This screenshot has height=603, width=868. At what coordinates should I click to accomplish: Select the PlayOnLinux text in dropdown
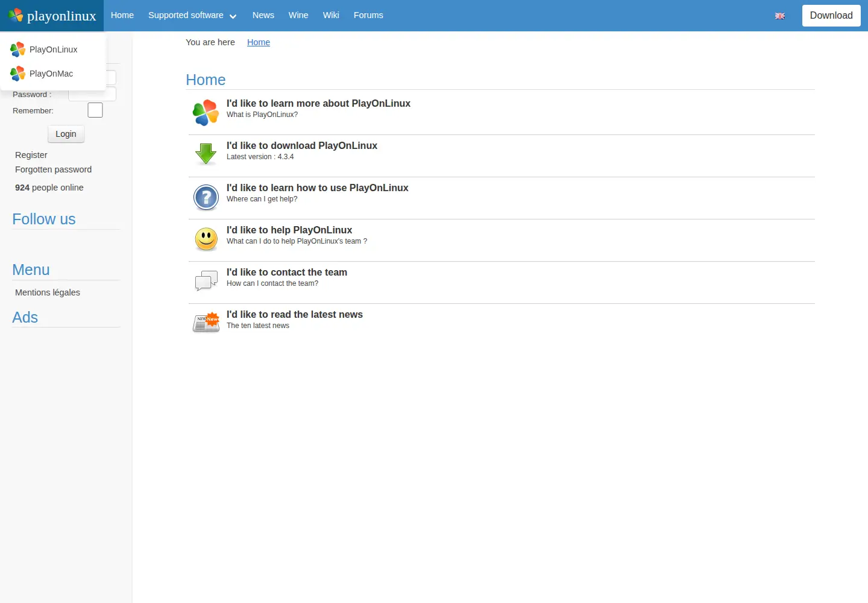[x=54, y=49]
